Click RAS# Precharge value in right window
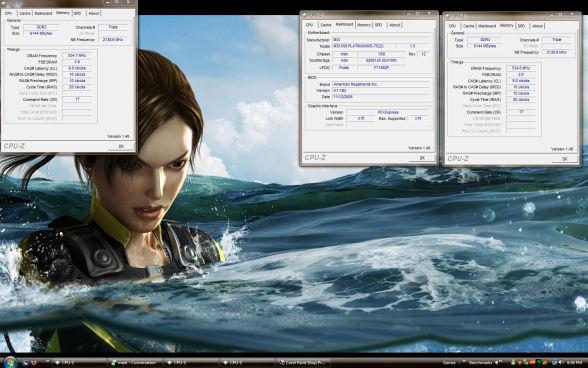 click(x=520, y=93)
